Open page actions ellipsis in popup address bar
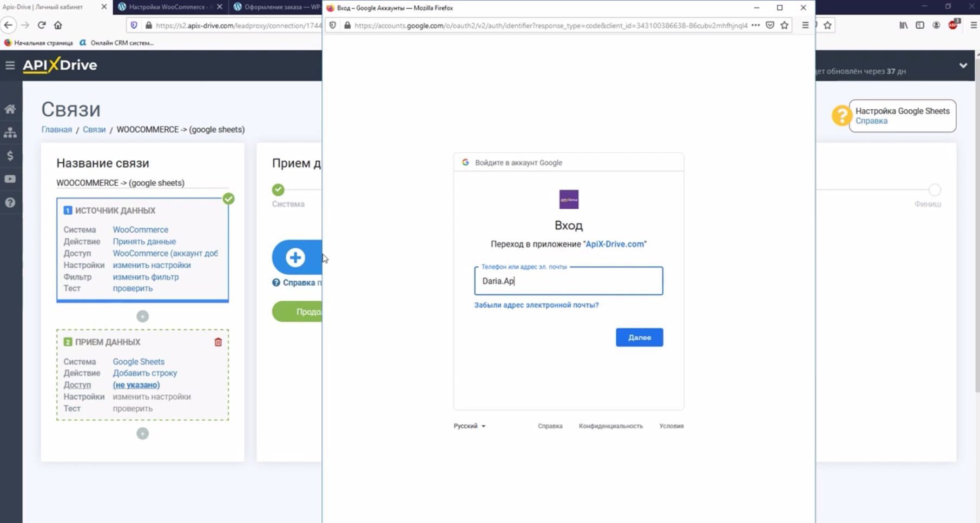980x523 pixels. pos(755,25)
